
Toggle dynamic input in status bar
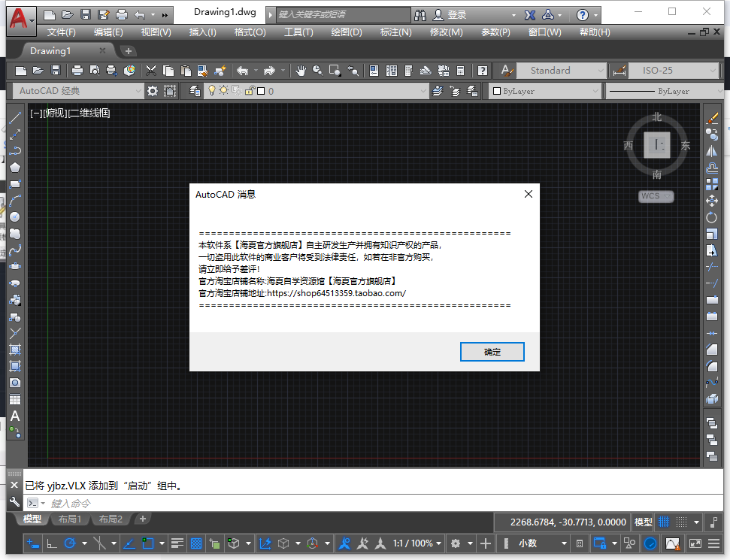pos(33,543)
